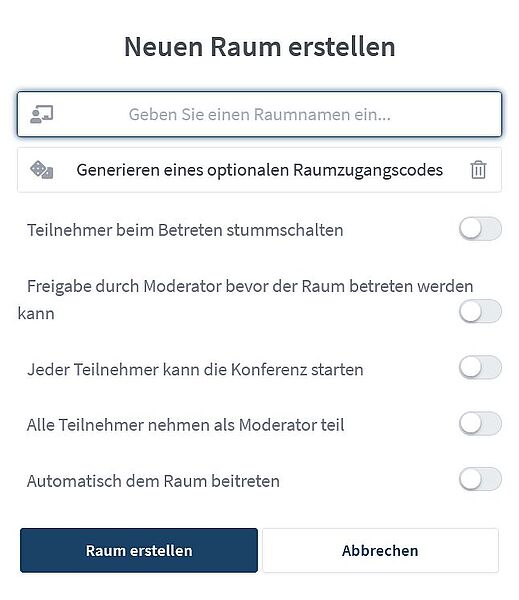The height and width of the screenshot is (600, 519).
Task: Toggle 'Teilnehmer beim Betreten stummschalten' switch
Action: [480, 229]
